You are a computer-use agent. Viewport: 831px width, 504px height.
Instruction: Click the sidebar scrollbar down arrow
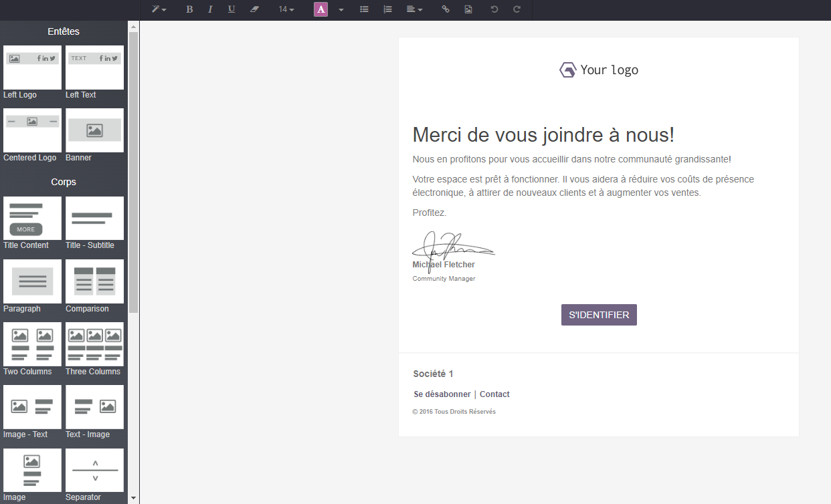(x=133, y=498)
